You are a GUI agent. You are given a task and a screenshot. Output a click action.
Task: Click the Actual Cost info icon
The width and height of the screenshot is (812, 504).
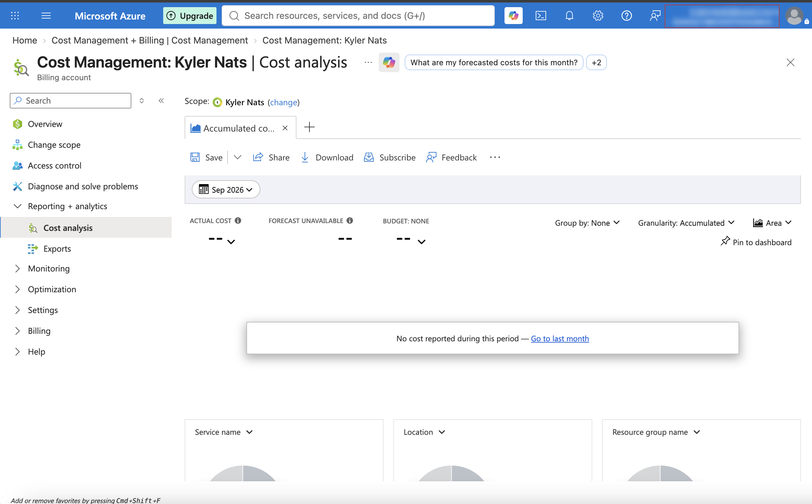(238, 220)
